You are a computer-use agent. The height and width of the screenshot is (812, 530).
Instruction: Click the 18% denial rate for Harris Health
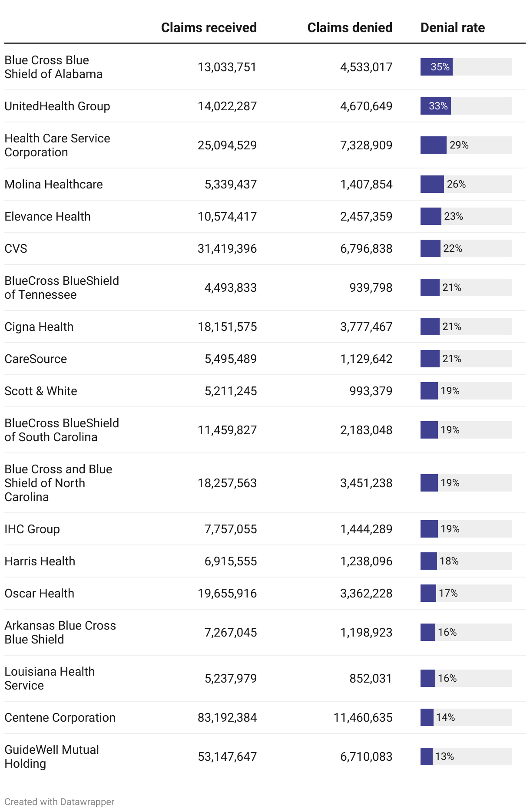[x=450, y=561]
